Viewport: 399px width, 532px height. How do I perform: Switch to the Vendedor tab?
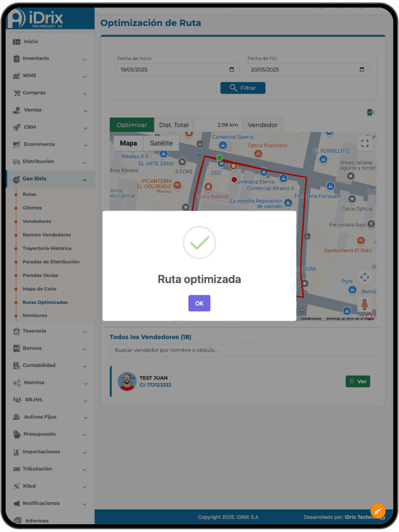[x=263, y=125]
